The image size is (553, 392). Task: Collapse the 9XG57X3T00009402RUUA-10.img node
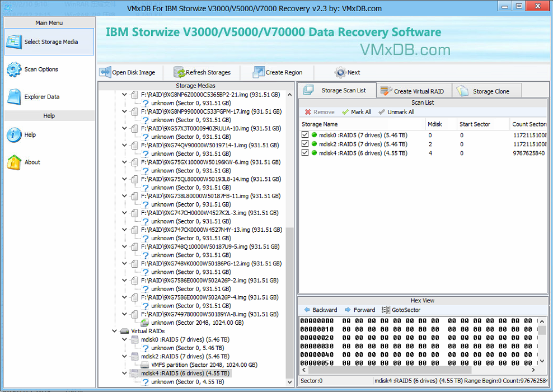pos(124,128)
